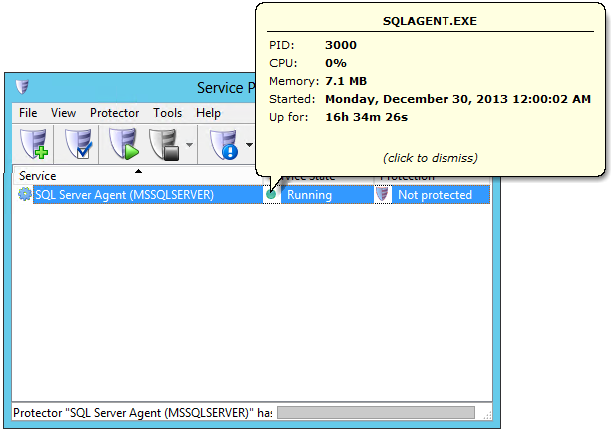Click the window shield icon in title bar
Image resolution: width=615 pixels, height=431 pixels.
22,87
